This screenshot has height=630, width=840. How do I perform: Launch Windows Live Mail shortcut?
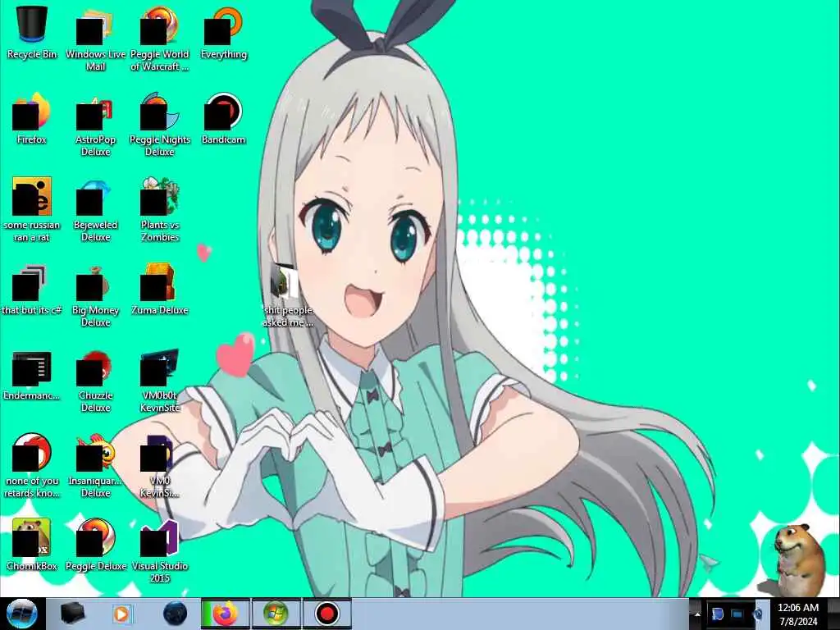click(x=95, y=39)
